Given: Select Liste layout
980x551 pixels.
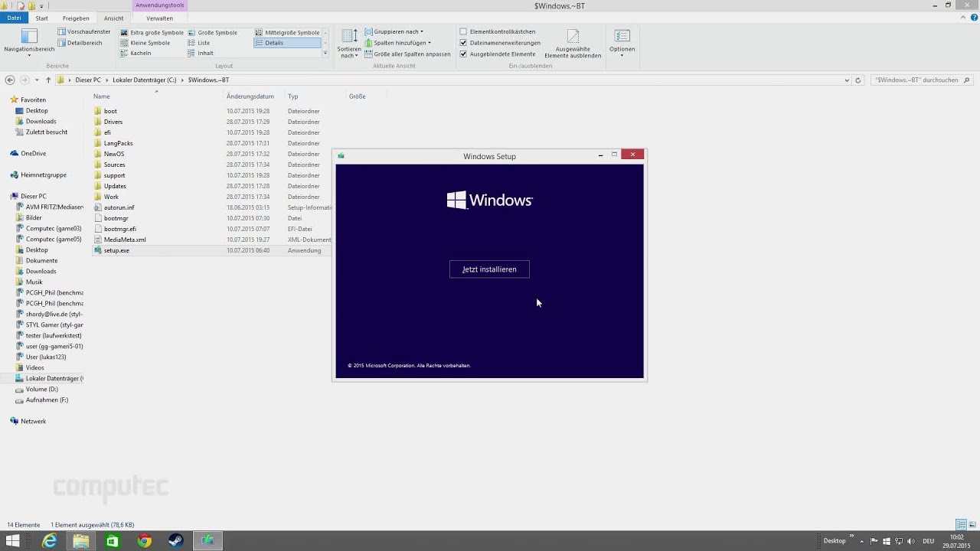Looking at the screenshot, I should pos(198,43).
